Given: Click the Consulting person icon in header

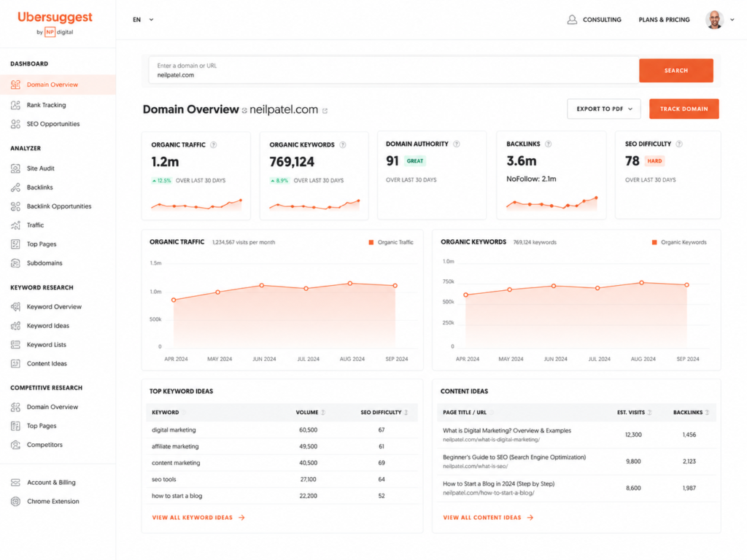Looking at the screenshot, I should (572, 20).
